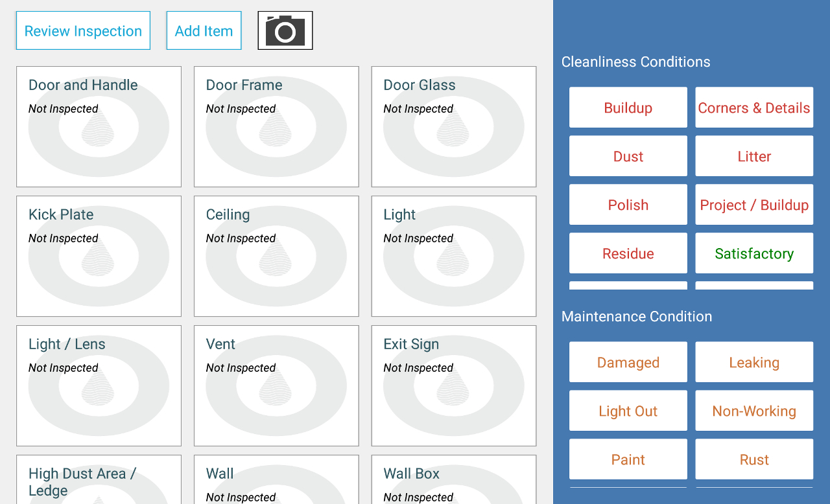The image size is (830, 504).
Task: Open the Vent item card
Action: pos(276,385)
